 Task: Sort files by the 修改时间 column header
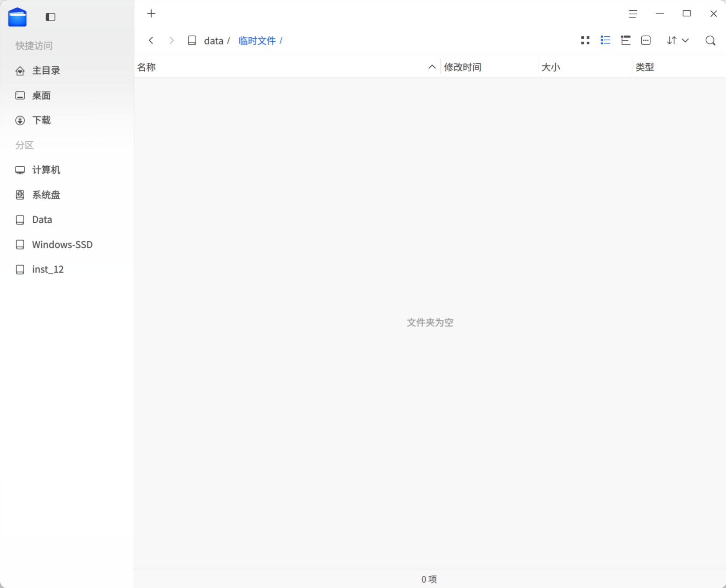[462, 67]
